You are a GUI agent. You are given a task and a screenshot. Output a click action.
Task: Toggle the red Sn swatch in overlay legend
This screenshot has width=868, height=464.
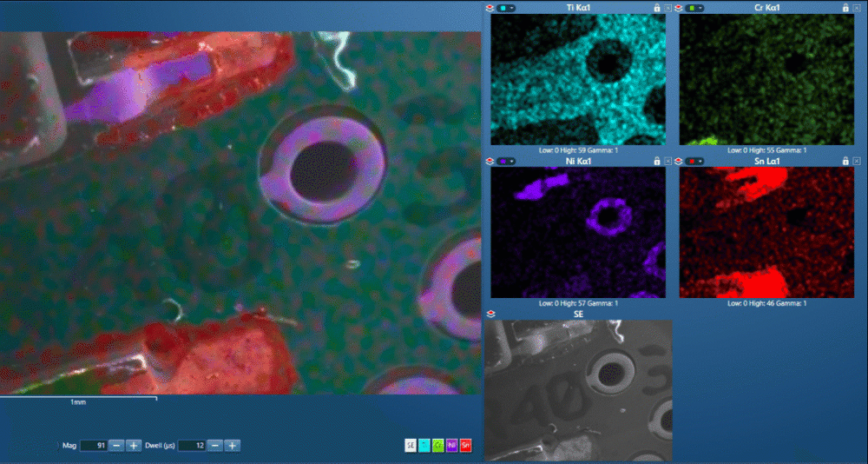(x=466, y=446)
